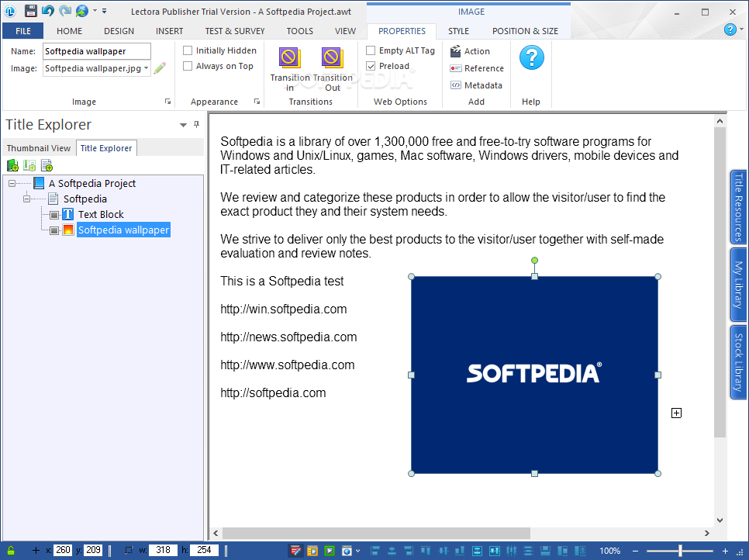Check the Empty ALT Tag option

371,50
